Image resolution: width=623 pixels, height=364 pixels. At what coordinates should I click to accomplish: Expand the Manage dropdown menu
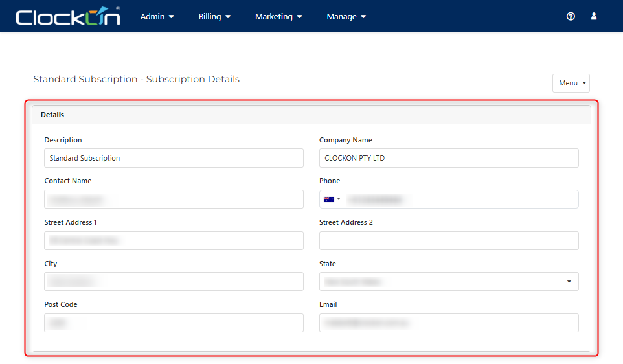tap(346, 16)
